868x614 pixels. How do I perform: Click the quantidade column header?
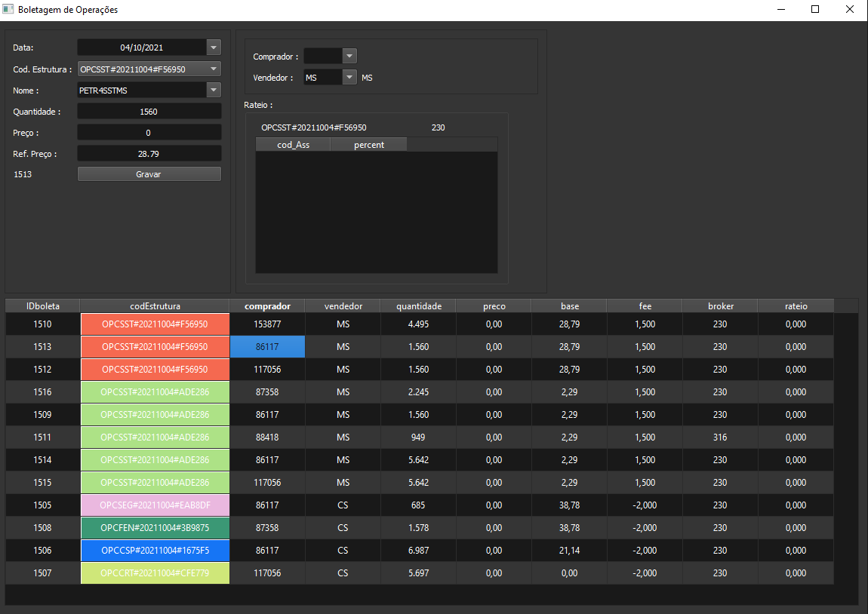[x=418, y=306]
